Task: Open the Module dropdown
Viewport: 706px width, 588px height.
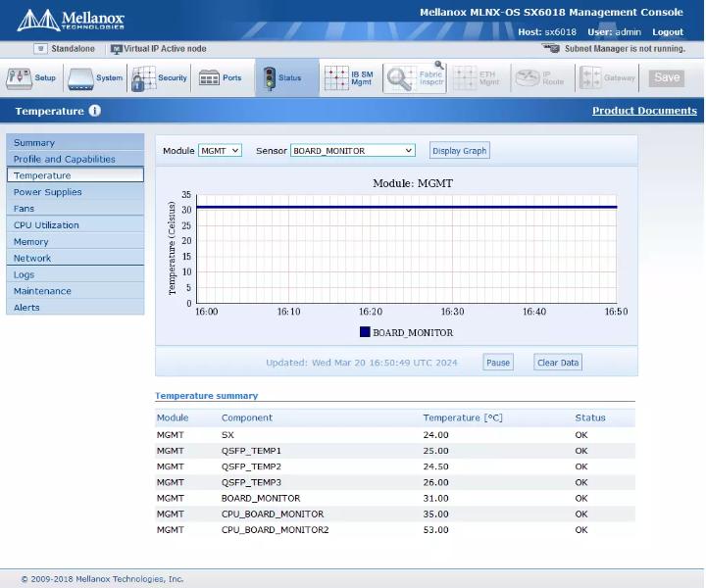Action: pyautogui.click(x=220, y=151)
